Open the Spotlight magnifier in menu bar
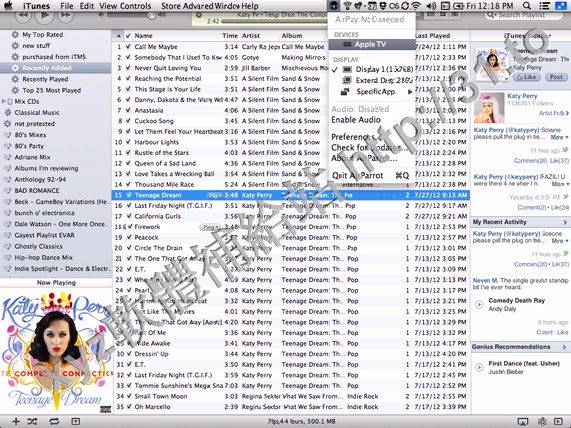Image resolution: width=571 pixels, height=428 pixels. tap(526, 6)
